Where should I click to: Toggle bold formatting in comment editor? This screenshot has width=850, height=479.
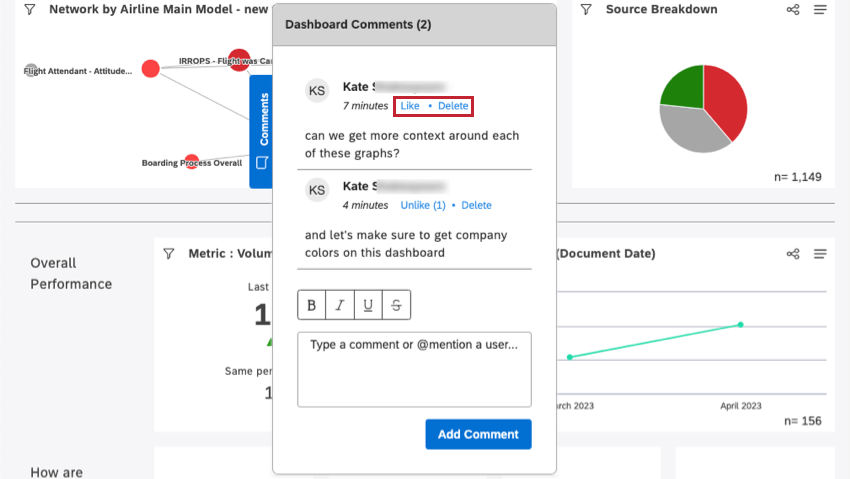(312, 305)
